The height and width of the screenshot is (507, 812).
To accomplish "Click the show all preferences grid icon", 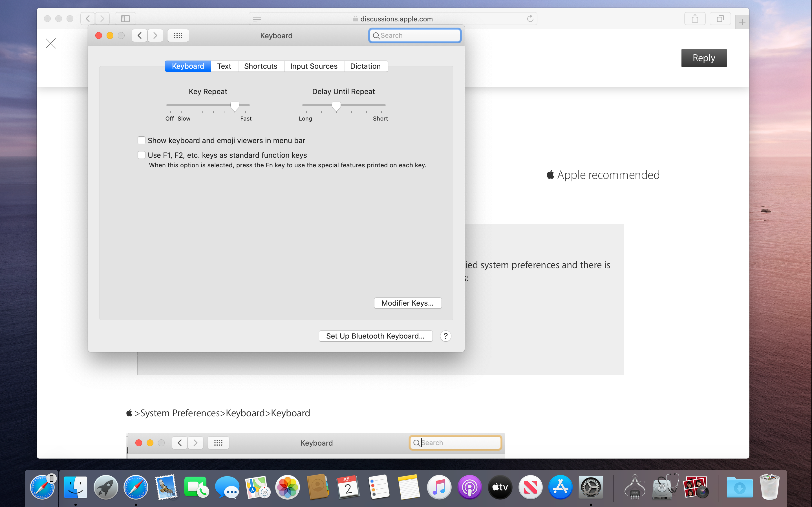I will click(178, 35).
